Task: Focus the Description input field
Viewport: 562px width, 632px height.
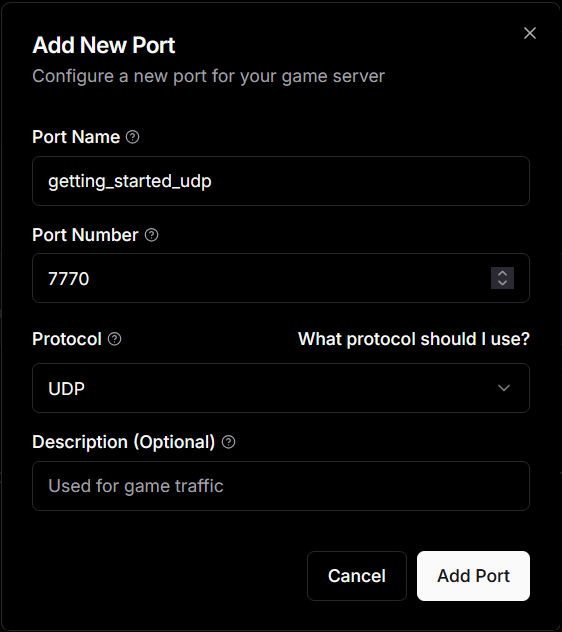Action: [281, 486]
